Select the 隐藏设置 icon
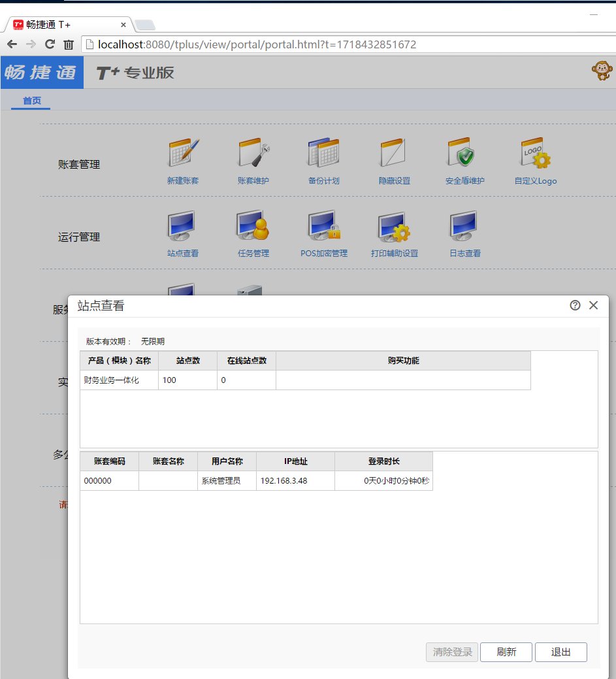This screenshot has width=616, height=679. (x=394, y=154)
